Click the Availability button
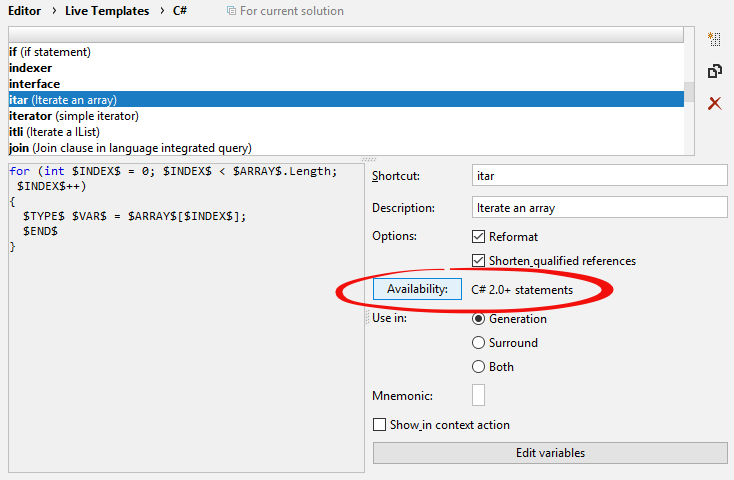734x480 pixels. (x=417, y=290)
